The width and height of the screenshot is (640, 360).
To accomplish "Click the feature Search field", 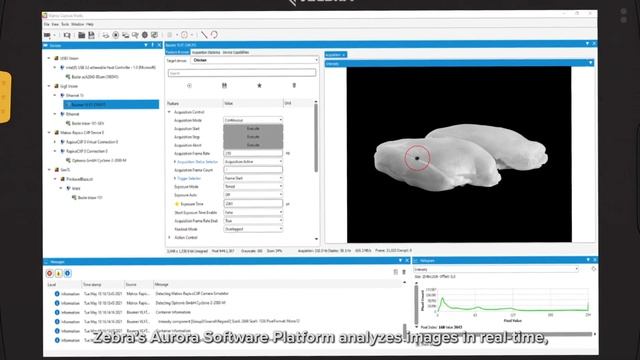I will 242,73.
